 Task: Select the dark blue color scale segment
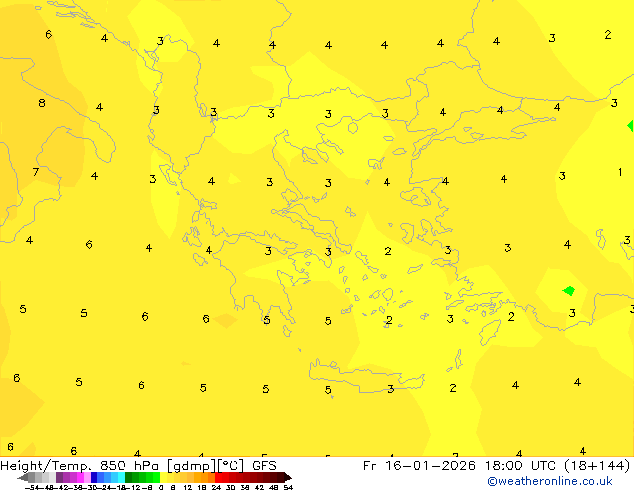(94, 477)
